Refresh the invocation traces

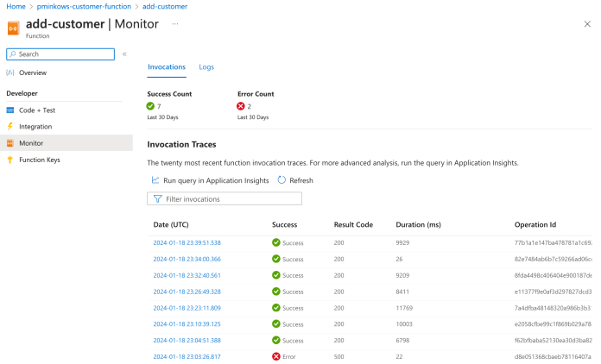click(301, 180)
